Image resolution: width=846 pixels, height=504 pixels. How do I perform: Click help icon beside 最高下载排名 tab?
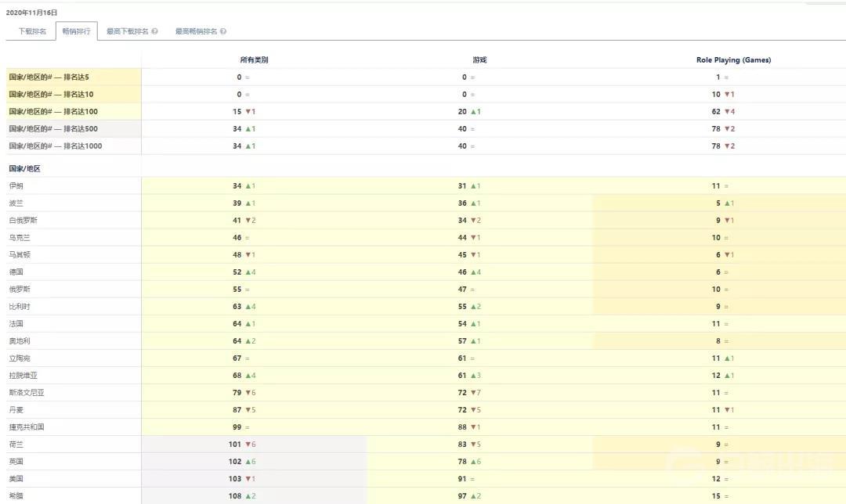(x=155, y=32)
